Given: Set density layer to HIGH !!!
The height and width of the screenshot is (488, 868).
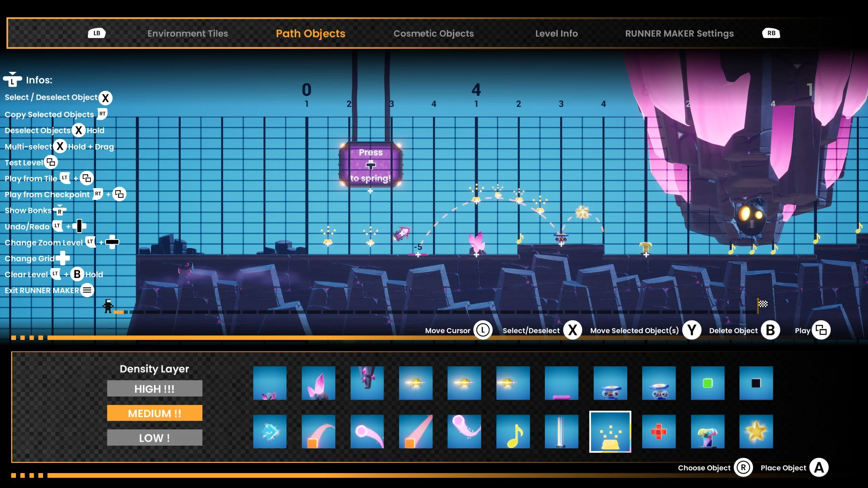Looking at the screenshot, I should coord(155,388).
